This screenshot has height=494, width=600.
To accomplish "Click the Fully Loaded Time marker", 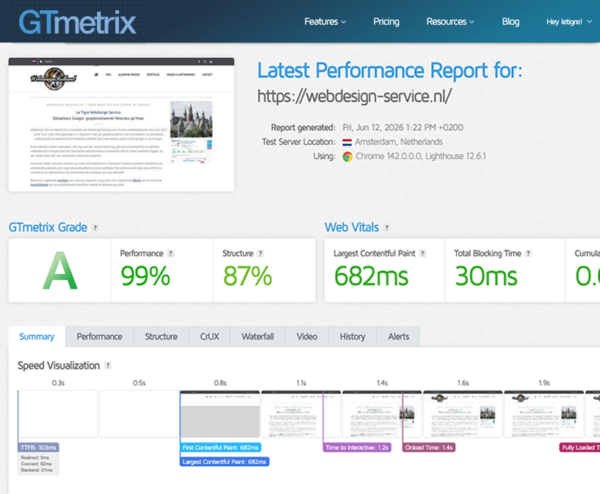I will (579, 447).
